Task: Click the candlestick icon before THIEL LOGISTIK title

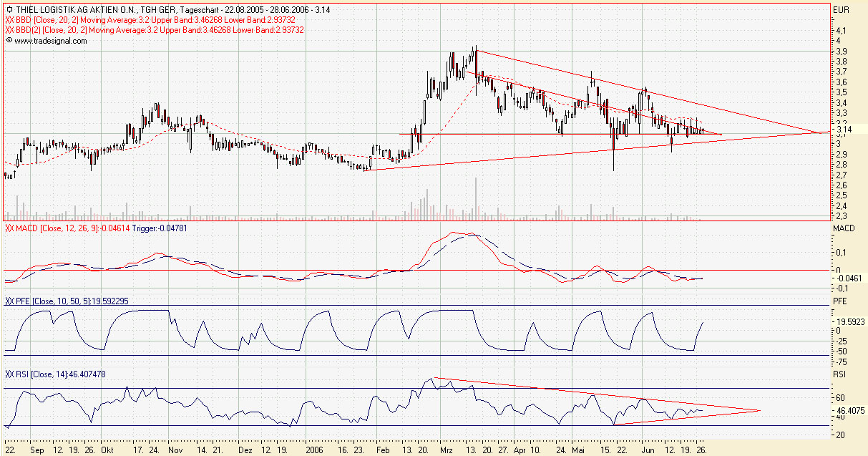Action: [x=8, y=11]
